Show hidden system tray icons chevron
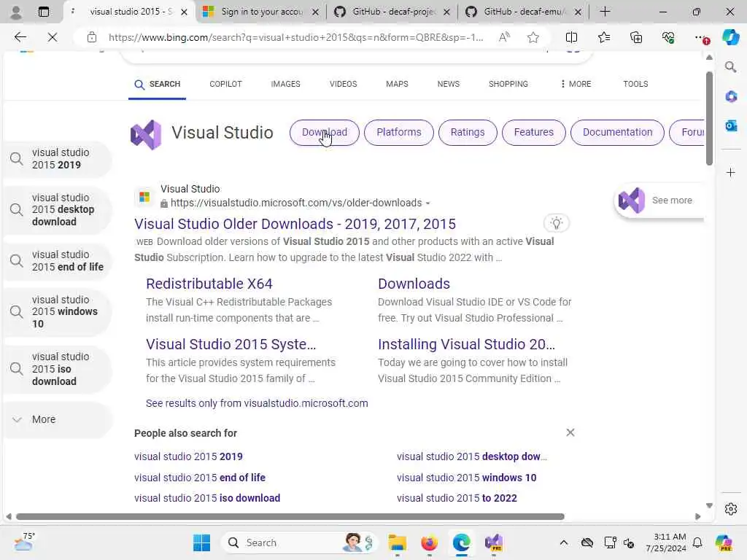Viewport: 747px width, 560px height. (564, 542)
